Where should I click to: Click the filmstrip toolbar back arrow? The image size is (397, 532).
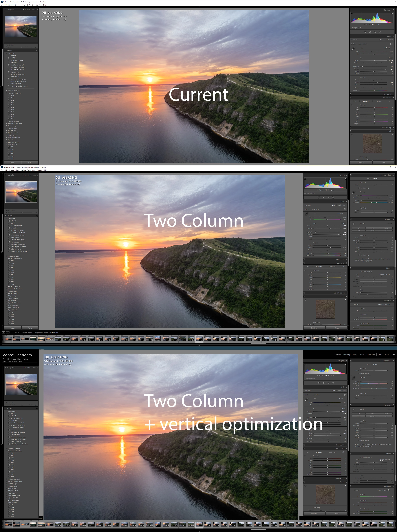pyautogui.click(x=16, y=332)
